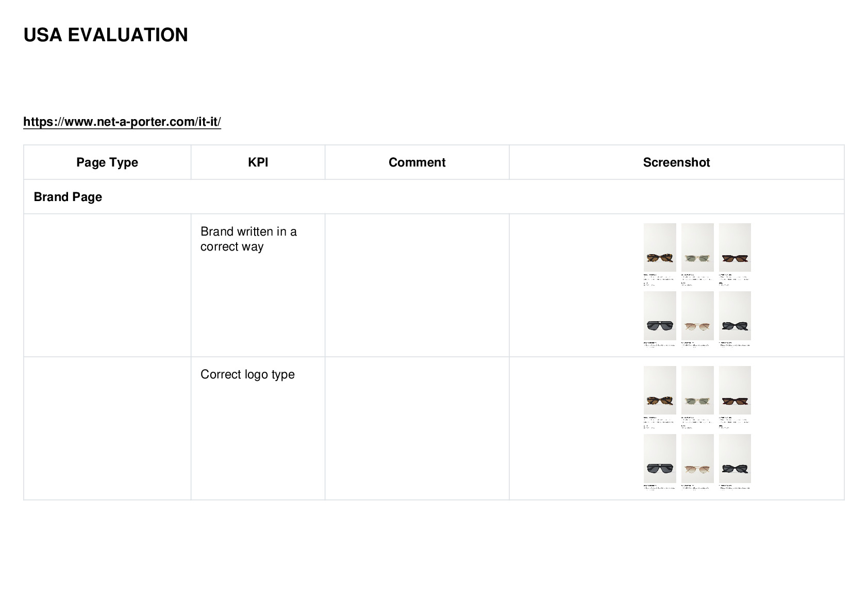Select black aviator sunglasses thumbnail in 'Brand written' row
The width and height of the screenshot is (868, 614).
660,316
